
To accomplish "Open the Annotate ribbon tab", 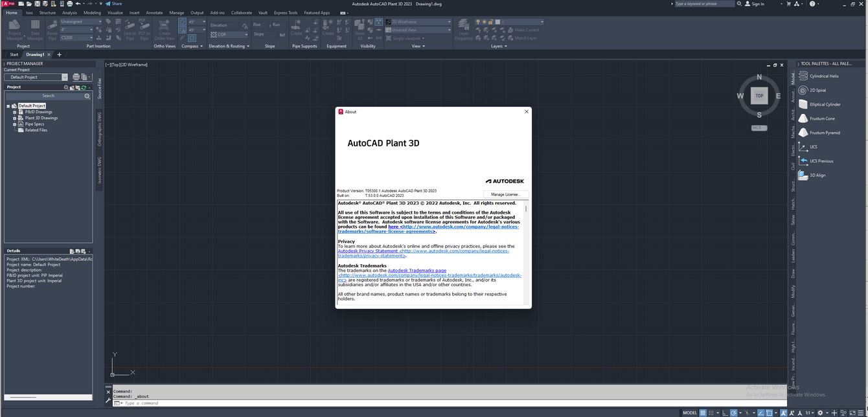I will click(x=154, y=12).
